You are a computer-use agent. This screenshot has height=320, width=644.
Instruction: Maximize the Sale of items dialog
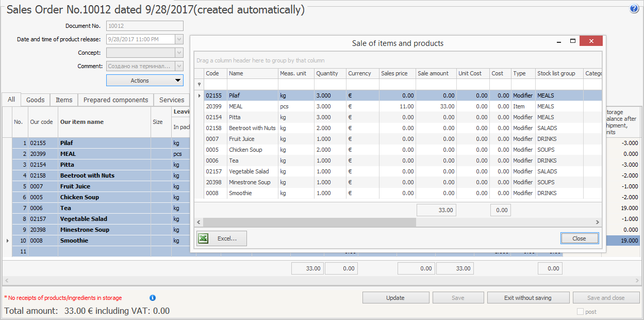572,41
